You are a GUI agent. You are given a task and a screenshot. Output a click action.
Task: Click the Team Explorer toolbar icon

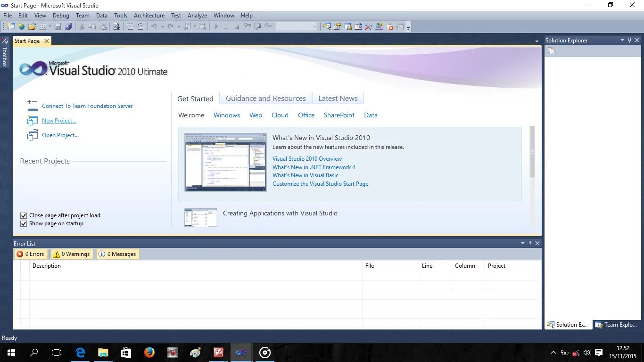(x=347, y=26)
